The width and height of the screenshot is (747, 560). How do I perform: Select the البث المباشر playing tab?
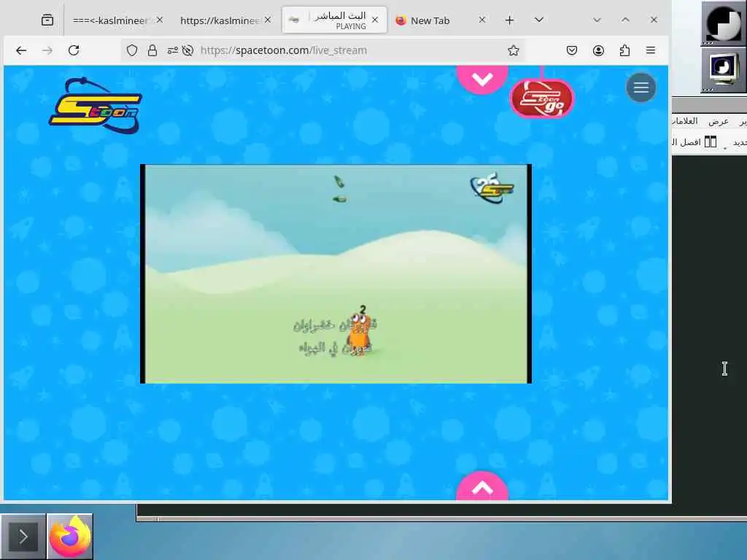point(334,20)
